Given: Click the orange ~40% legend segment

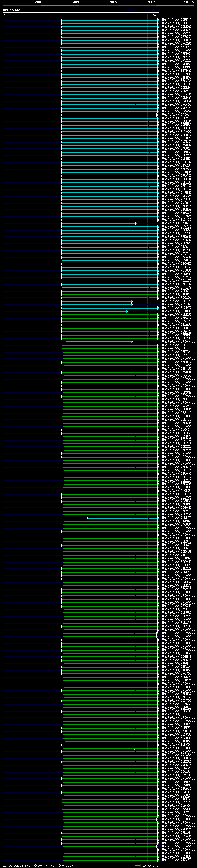Looking at the screenshot, I should [x=60, y=6].
